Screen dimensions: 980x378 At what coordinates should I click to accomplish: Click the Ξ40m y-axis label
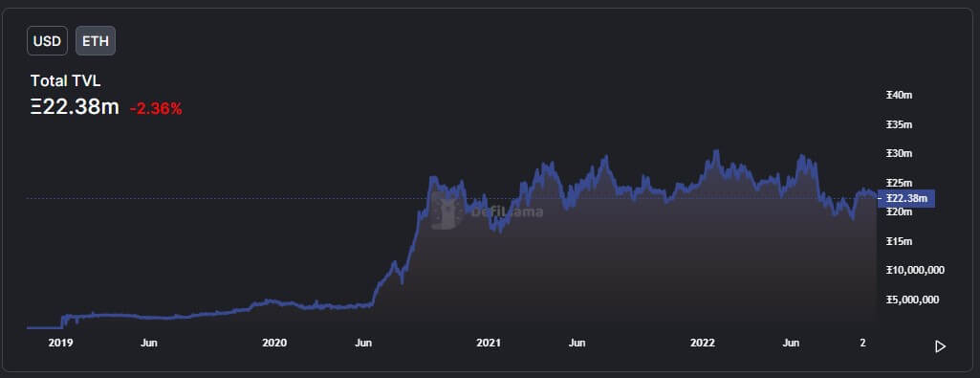click(900, 95)
